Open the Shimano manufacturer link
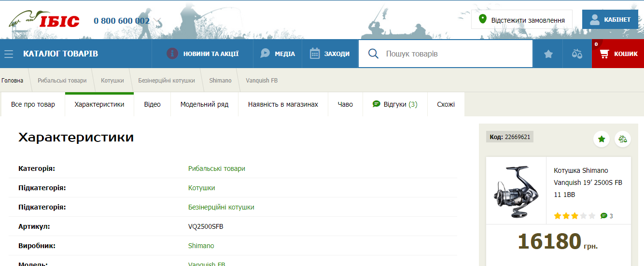This screenshot has width=644, height=266. click(x=201, y=246)
